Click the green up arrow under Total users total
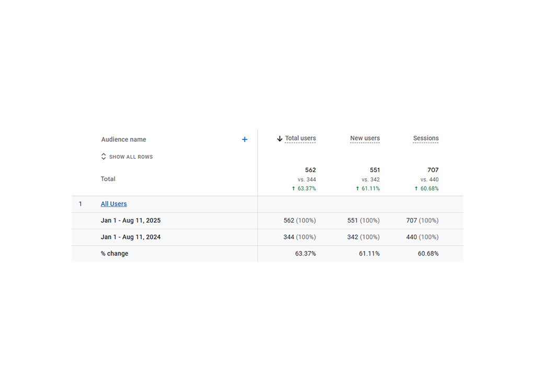This screenshot has width=535, height=392. pos(294,188)
